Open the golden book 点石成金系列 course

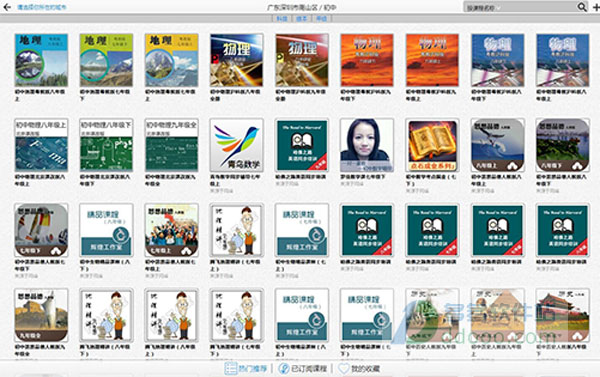(x=432, y=145)
